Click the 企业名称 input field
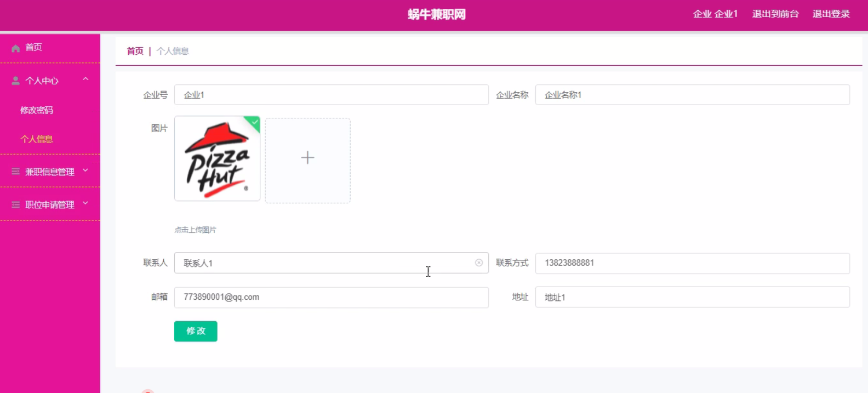This screenshot has width=868, height=393. point(693,95)
